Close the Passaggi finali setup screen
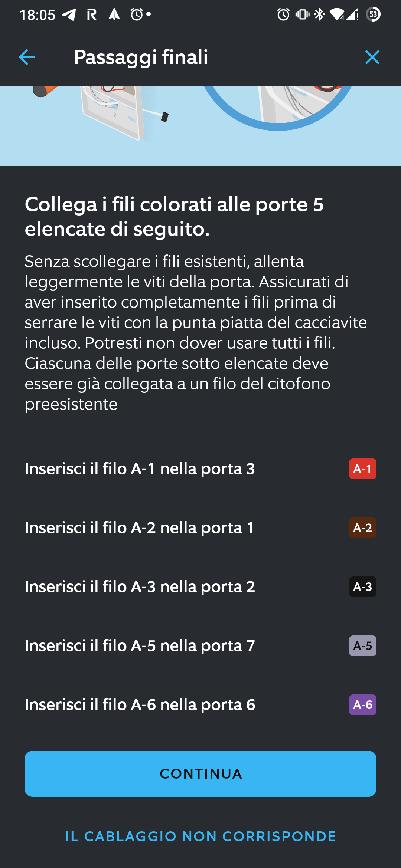Screen dimensions: 401x868 pos(372,57)
